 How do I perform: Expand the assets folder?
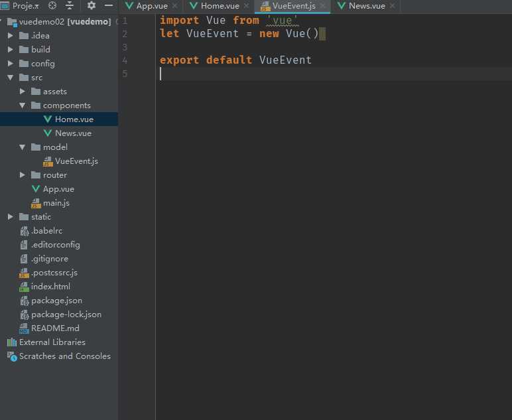click(22, 91)
